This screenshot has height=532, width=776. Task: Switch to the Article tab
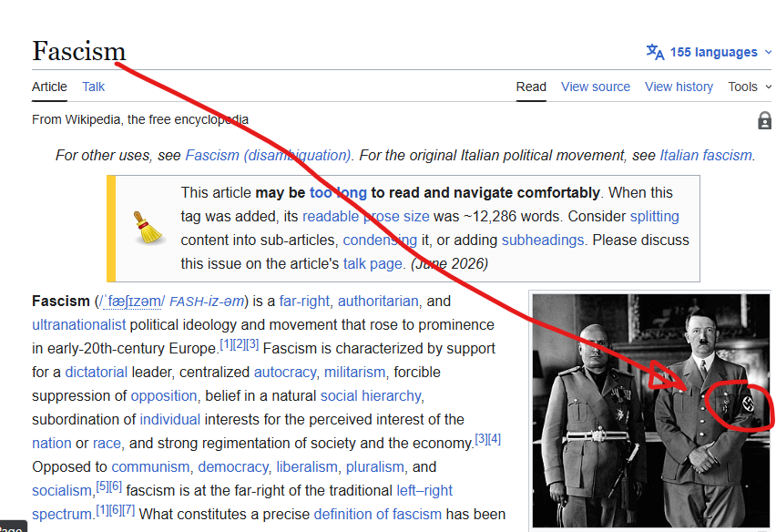pos(49,87)
